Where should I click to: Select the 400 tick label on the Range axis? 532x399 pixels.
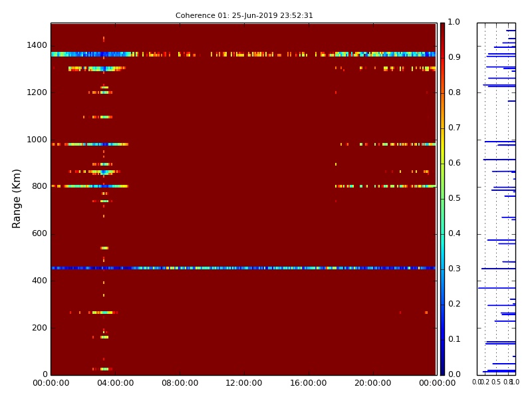point(39,281)
